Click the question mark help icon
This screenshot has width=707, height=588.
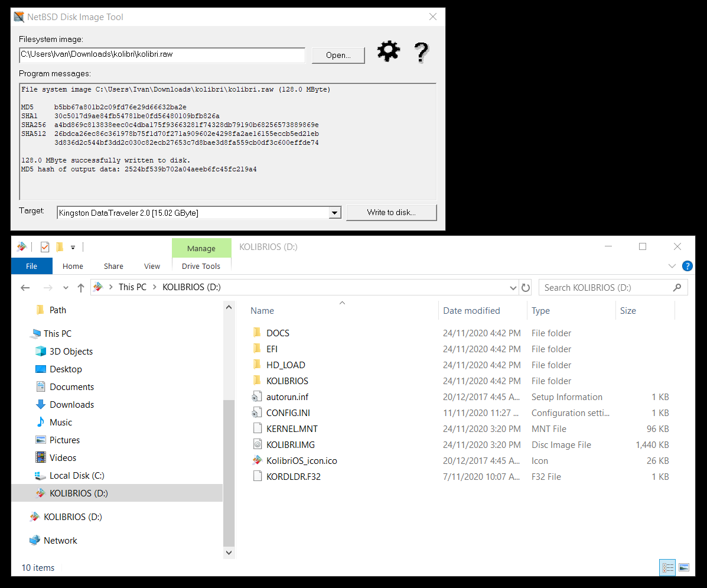[421, 53]
